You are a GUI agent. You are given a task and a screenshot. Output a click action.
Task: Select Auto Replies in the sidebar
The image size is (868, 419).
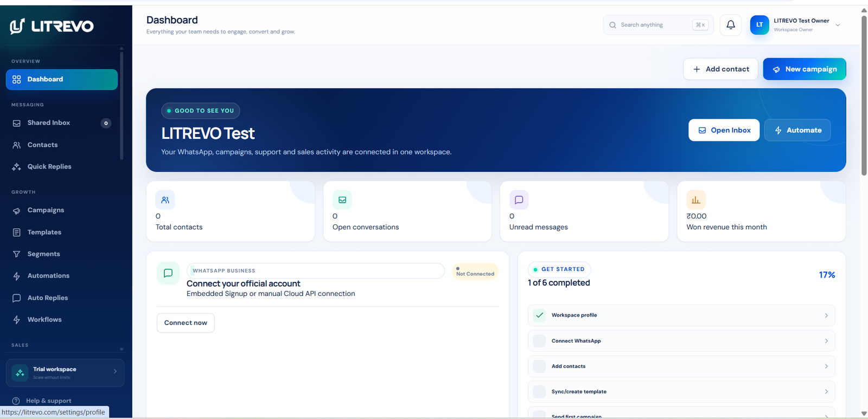(x=62, y=298)
